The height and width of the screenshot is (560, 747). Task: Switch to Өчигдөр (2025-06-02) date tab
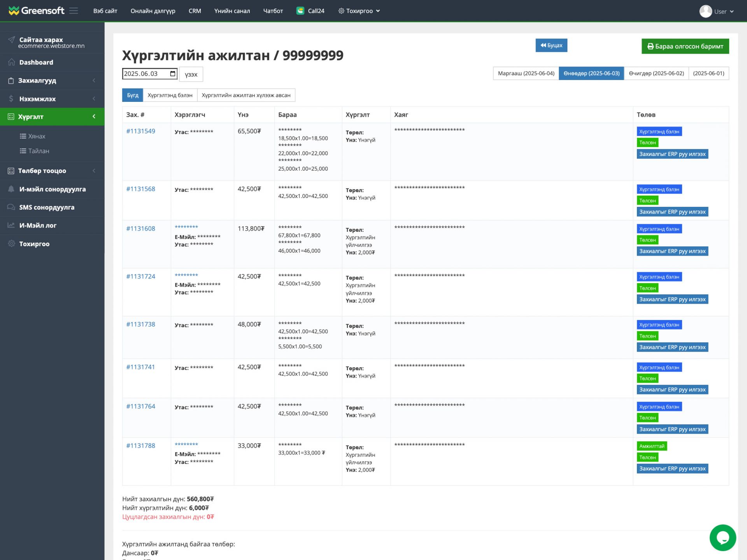pos(656,73)
